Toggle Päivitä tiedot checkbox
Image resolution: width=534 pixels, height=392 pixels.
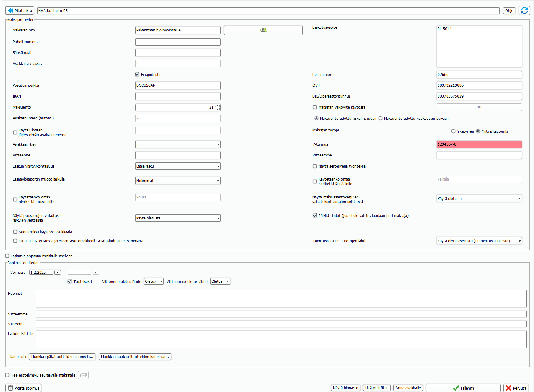pos(315,215)
